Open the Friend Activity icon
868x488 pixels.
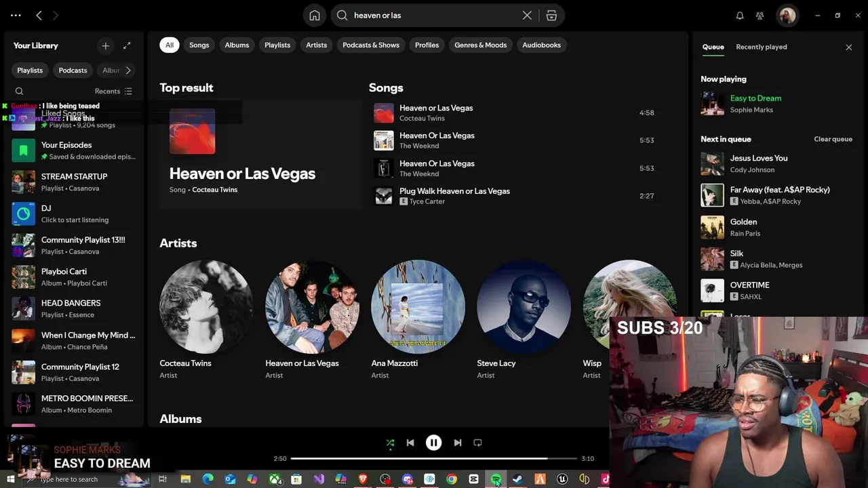759,15
